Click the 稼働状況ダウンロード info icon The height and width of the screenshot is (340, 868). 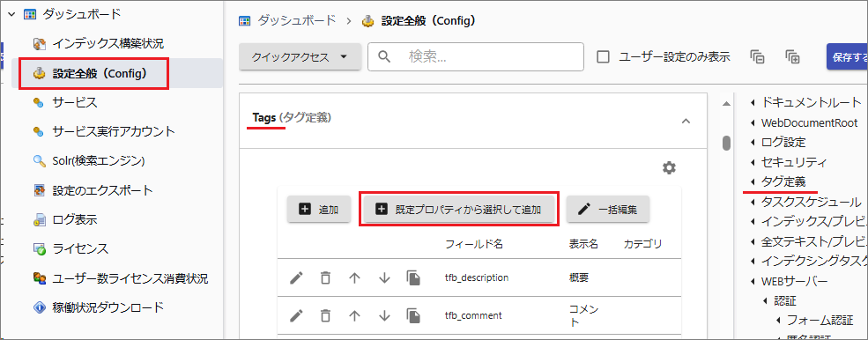coord(39,308)
